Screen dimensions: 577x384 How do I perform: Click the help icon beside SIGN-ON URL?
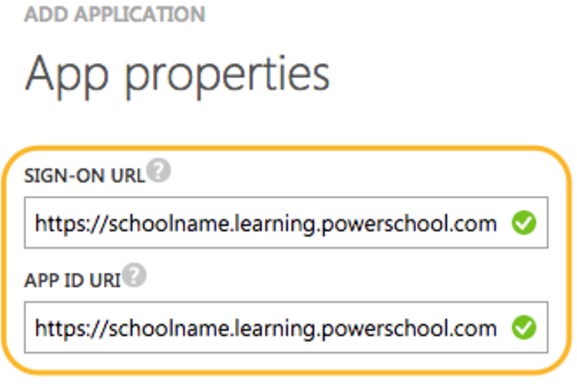(x=159, y=170)
